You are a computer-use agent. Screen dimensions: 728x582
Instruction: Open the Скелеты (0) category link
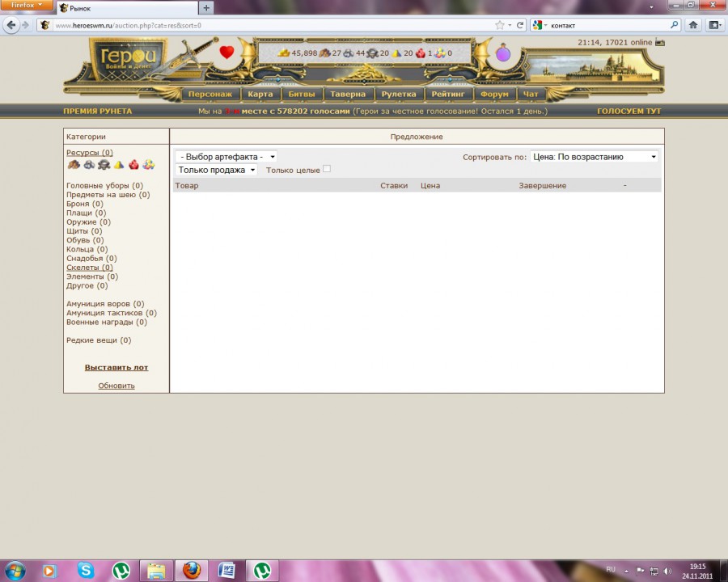click(x=90, y=268)
